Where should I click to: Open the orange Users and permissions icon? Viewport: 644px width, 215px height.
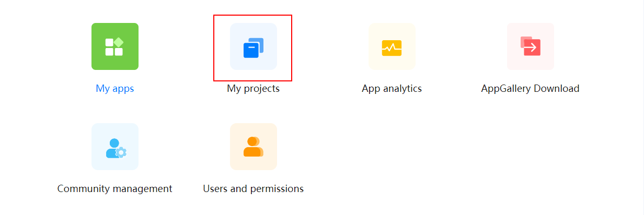254,147
